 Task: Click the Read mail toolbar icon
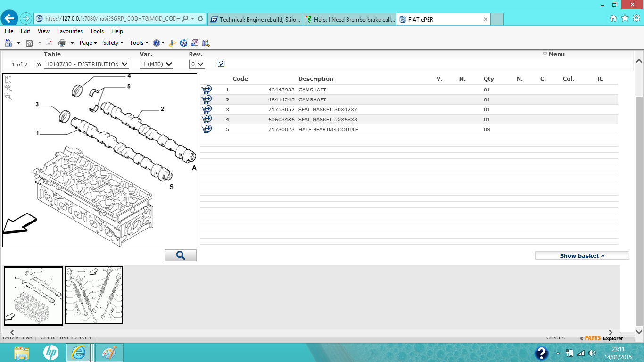49,43
